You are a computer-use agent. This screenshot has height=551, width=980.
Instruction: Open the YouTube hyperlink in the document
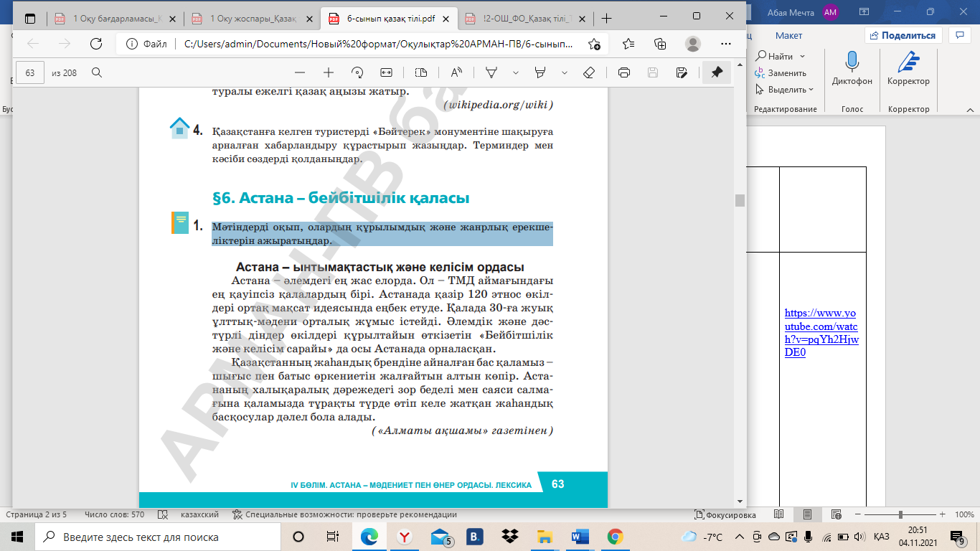(821, 333)
